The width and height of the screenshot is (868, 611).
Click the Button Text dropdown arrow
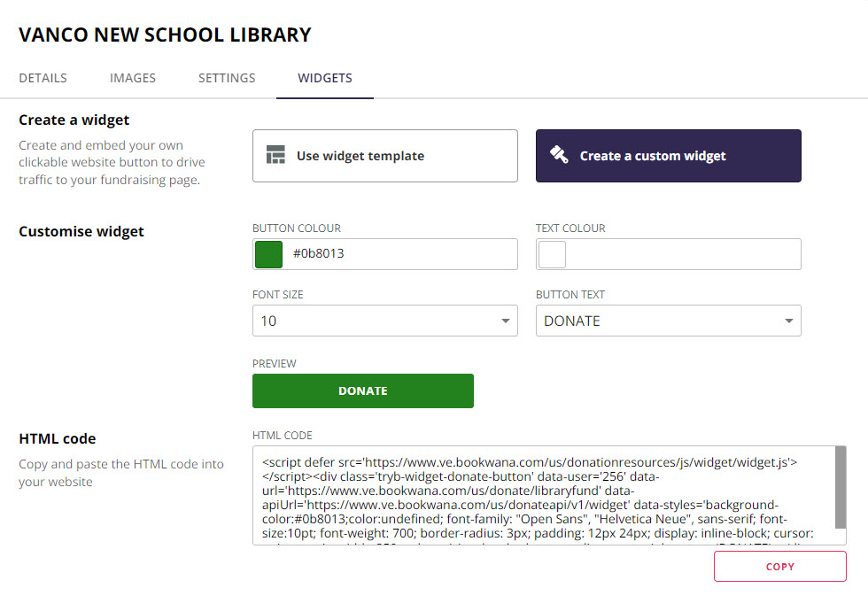click(788, 321)
